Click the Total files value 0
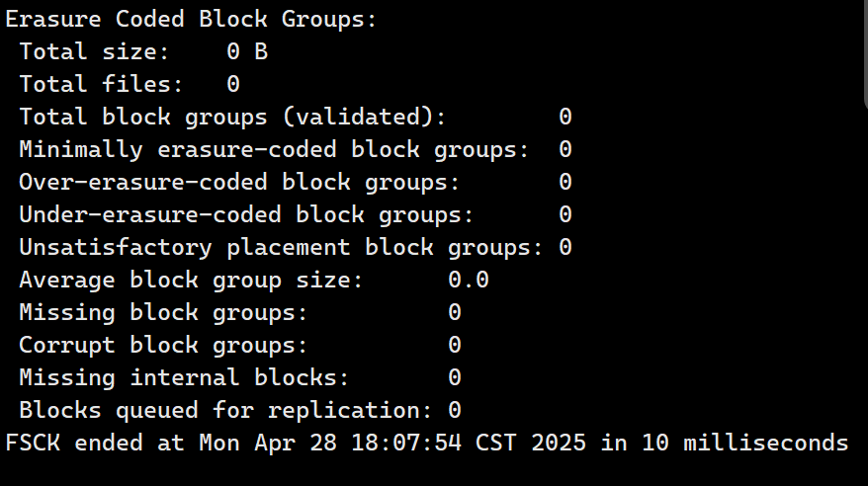 (x=233, y=84)
